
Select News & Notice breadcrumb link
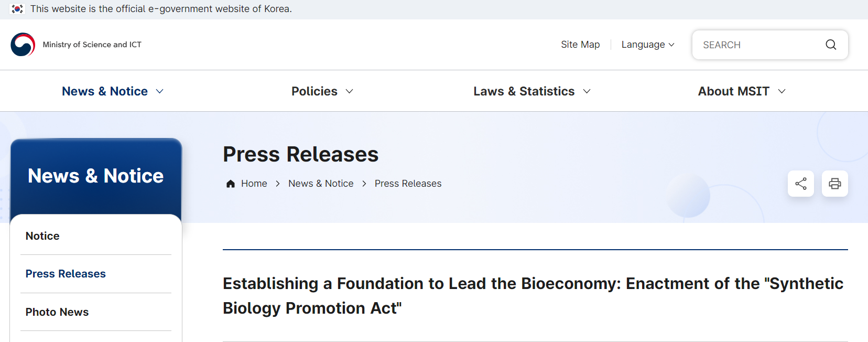coord(321,184)
